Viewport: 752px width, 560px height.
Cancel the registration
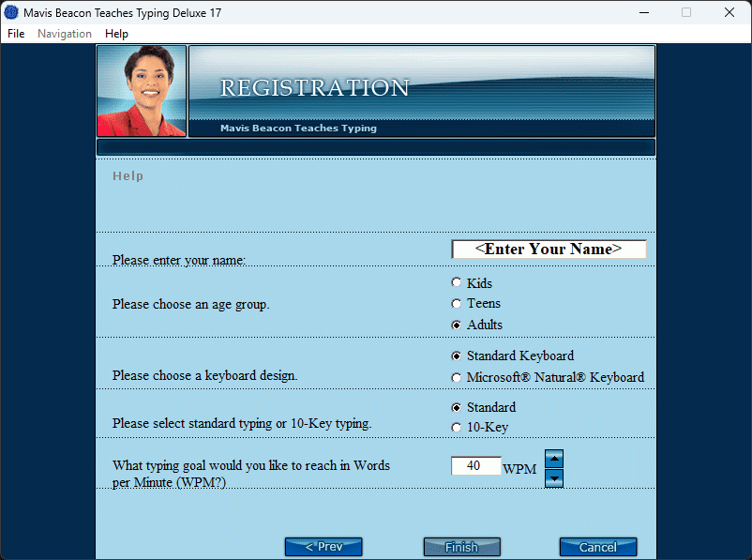tap(598, 547)
